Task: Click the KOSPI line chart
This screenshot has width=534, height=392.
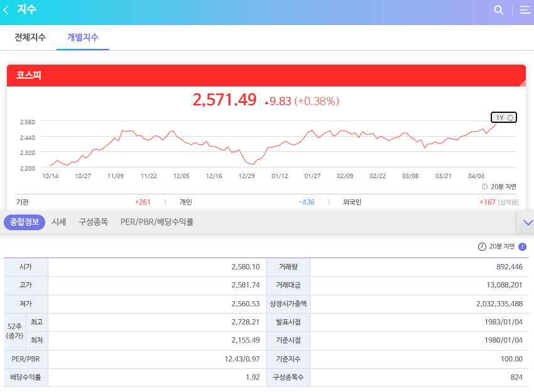Action: 272,145
